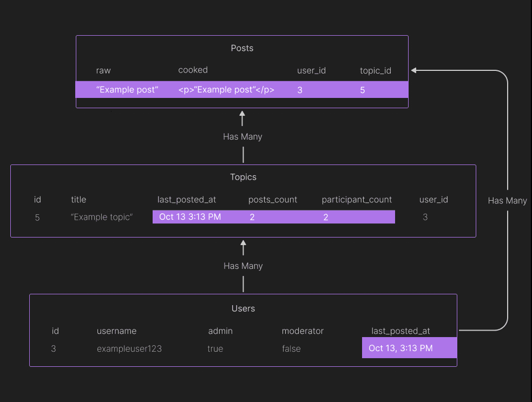Click last_posted_at header in Users table
The height and width of the screenshot is (402, 532).
point(400,331)
